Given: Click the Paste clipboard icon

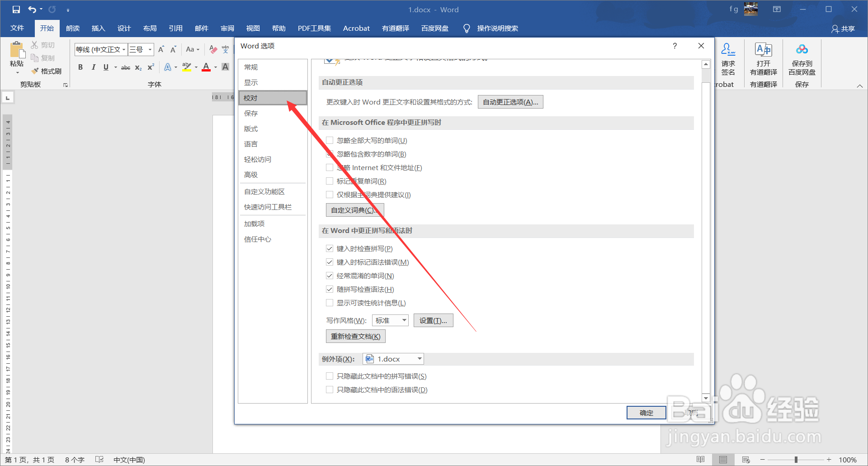Looking at the screenshot, I should coord(17,50).
